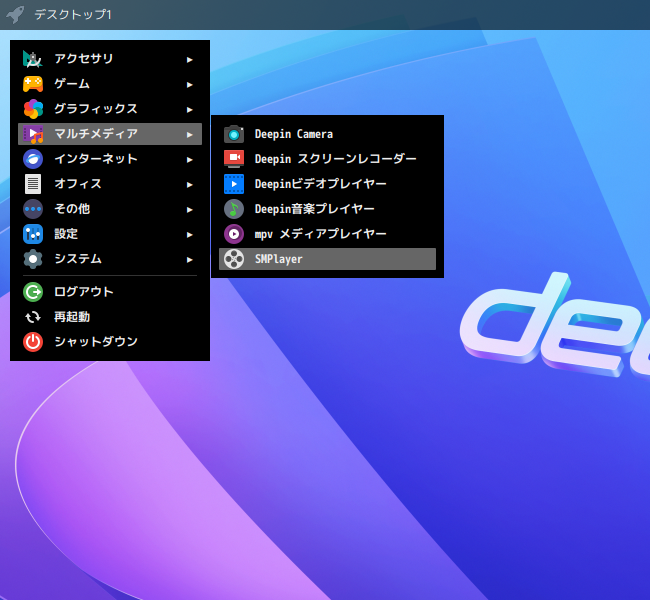Expand the アクセサリ submenu arrow
The height and width of the screenshot is (600, 650).
pyautogui.click(x=189, y=60)
